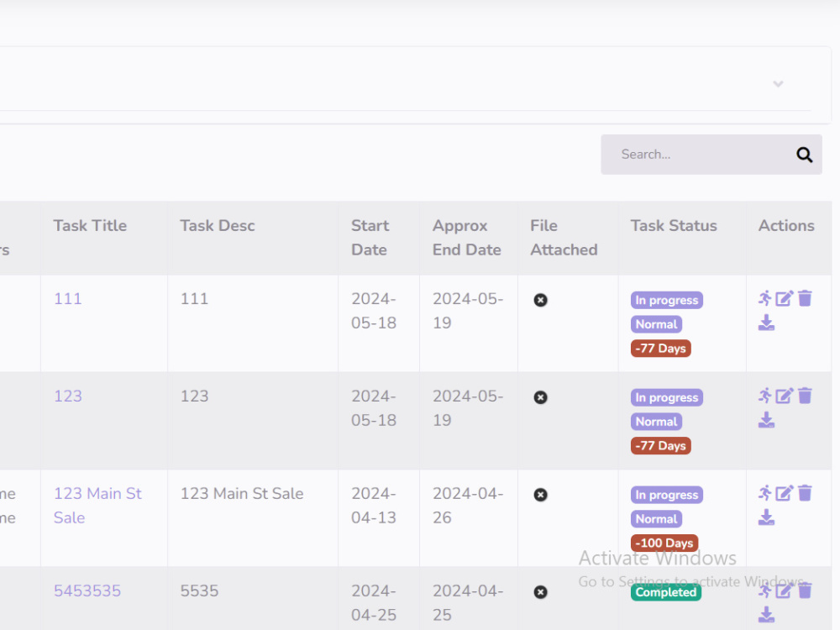Edit the "123 Main St Sale" task
The image size is (840, 630).
(x=785, y=493)
